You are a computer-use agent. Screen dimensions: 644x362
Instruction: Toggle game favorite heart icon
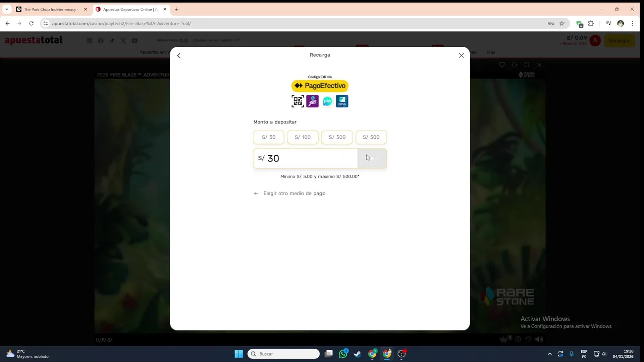pyautogui.click(x=502, y=65)
